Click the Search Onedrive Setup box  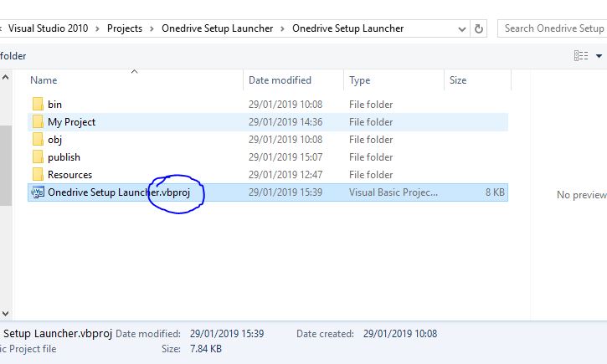point(553,28)
